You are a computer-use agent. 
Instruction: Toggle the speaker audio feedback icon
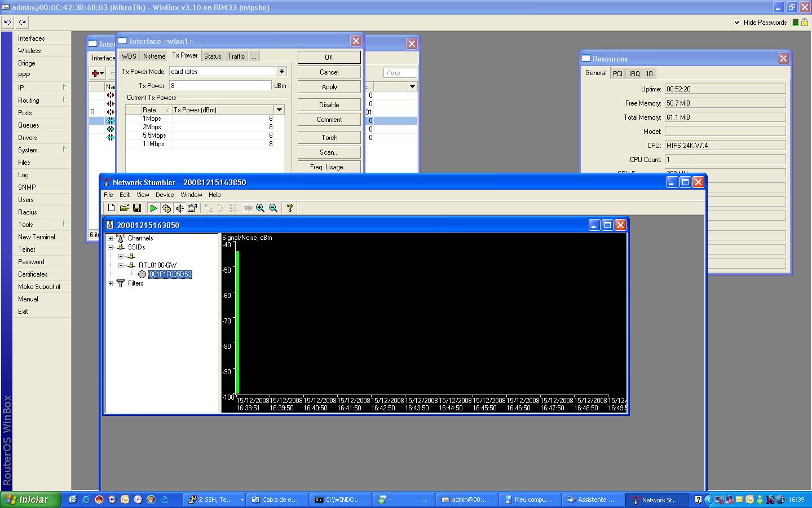click(179, 208)
